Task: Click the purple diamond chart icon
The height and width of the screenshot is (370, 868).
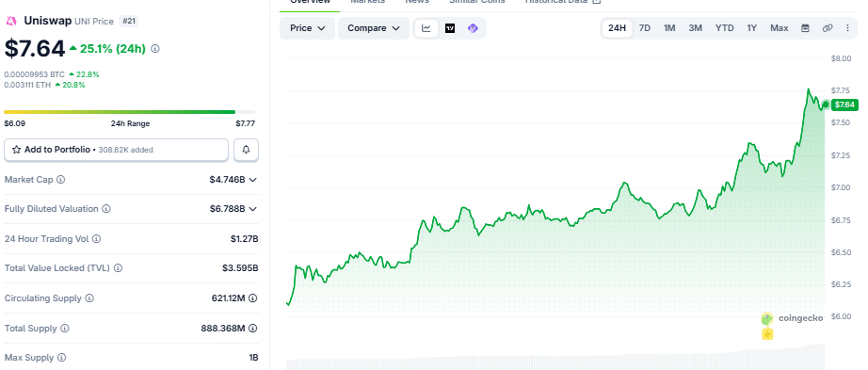Action: coord(473,28)
